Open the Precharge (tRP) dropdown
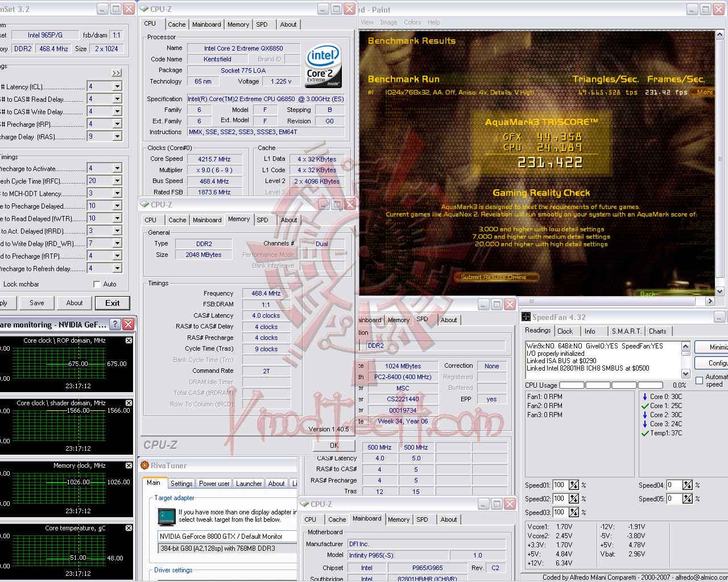The image size is (728, 582). pyautogui.click(x=117, y=124)
